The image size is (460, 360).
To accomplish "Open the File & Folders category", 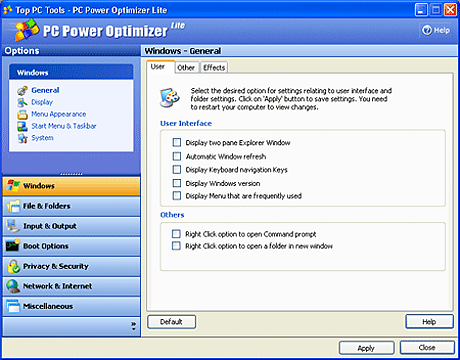I will 71,206.
